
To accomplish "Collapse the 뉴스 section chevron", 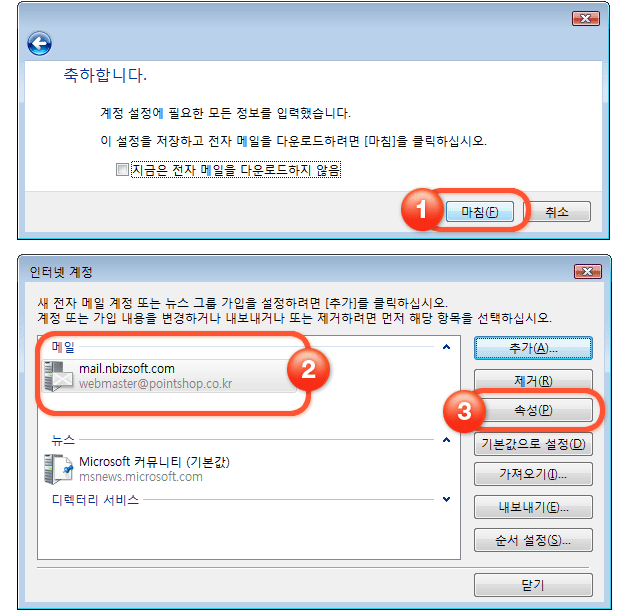I will click(446, 440).
